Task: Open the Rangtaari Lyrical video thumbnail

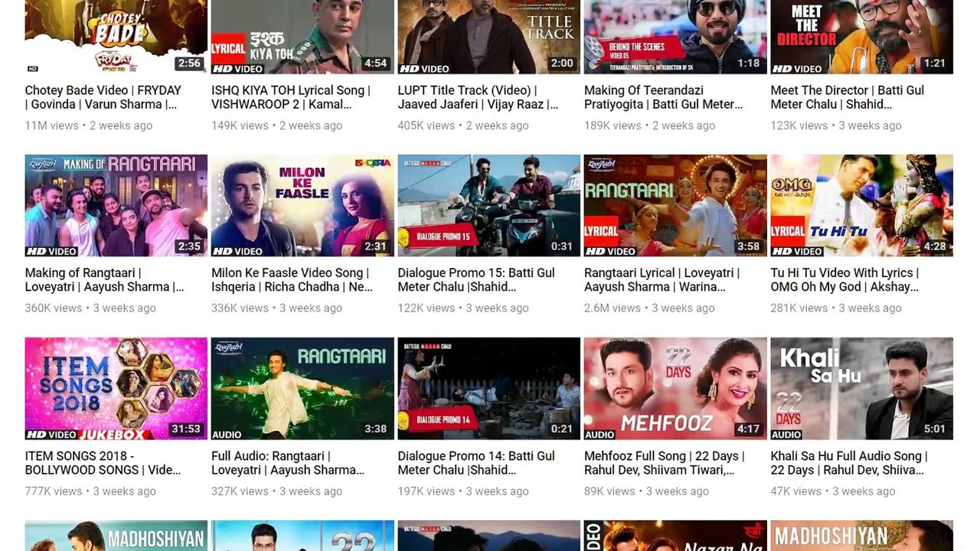Action: 675,205
